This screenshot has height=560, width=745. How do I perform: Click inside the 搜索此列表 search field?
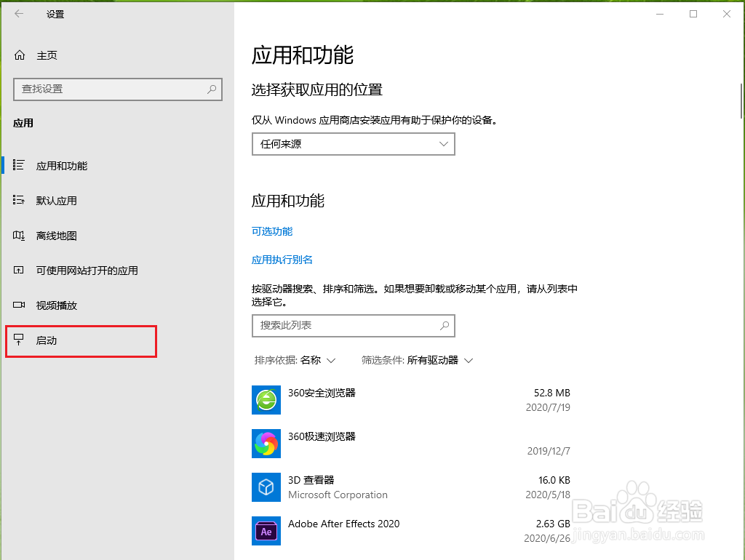click(353, 326)
